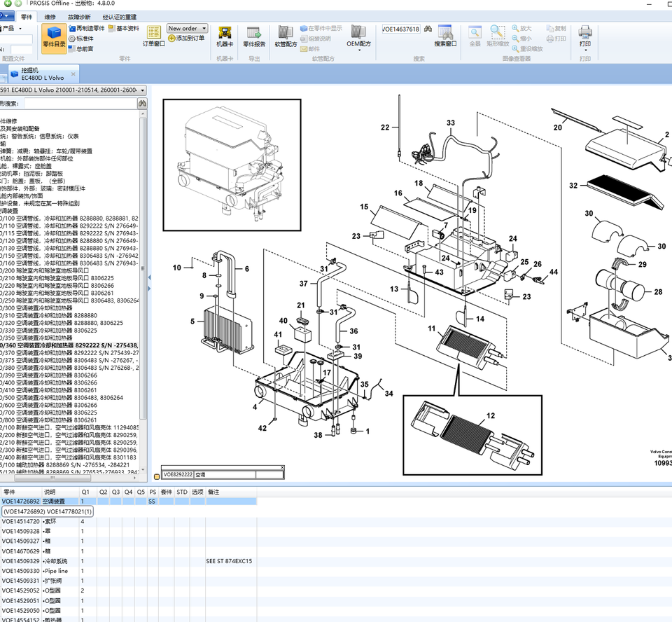Click the 零件 column header

[x=9, y=492]
